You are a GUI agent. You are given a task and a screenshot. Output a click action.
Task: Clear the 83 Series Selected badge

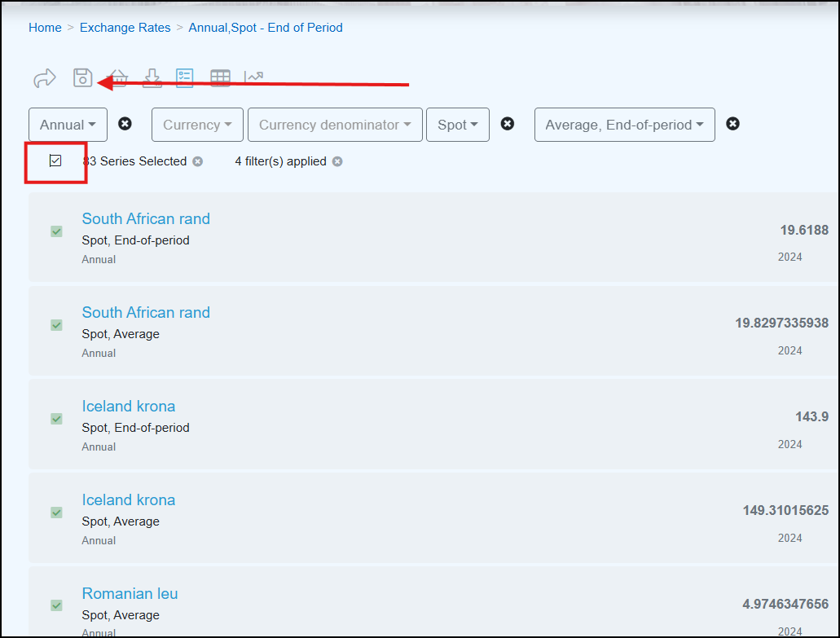point(197,161)
